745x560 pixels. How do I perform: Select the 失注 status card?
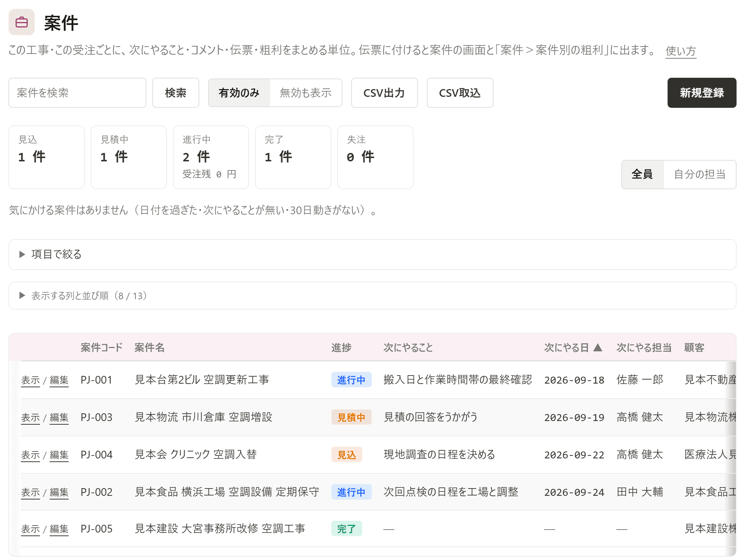click(x=375, y=157)
